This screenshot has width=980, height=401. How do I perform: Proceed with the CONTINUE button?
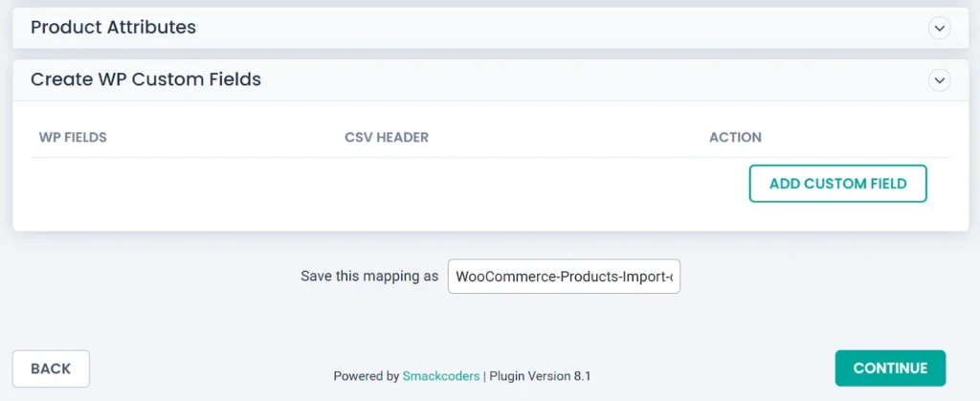pyautogui.click(x=890, y=368)
